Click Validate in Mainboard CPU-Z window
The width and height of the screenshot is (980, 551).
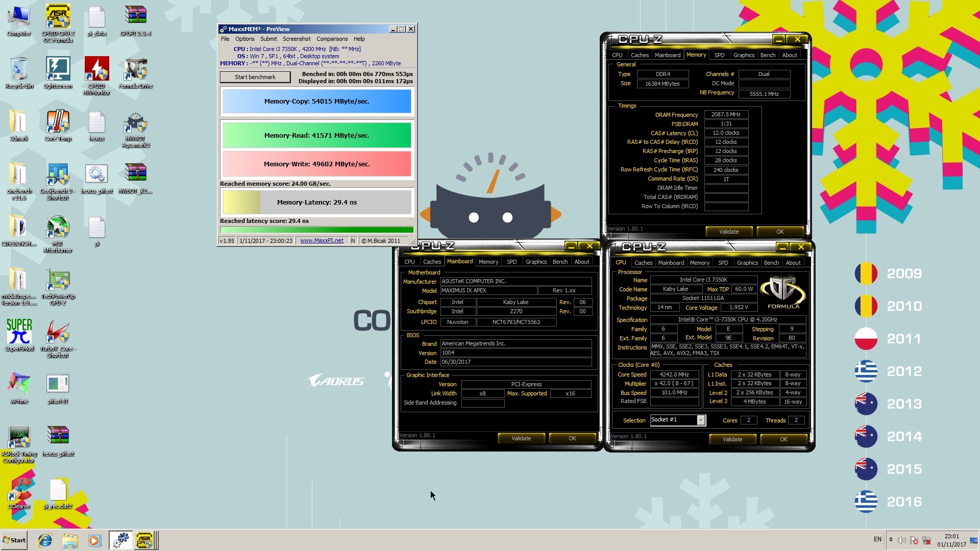pyautogui.click(x=521, y=438)
